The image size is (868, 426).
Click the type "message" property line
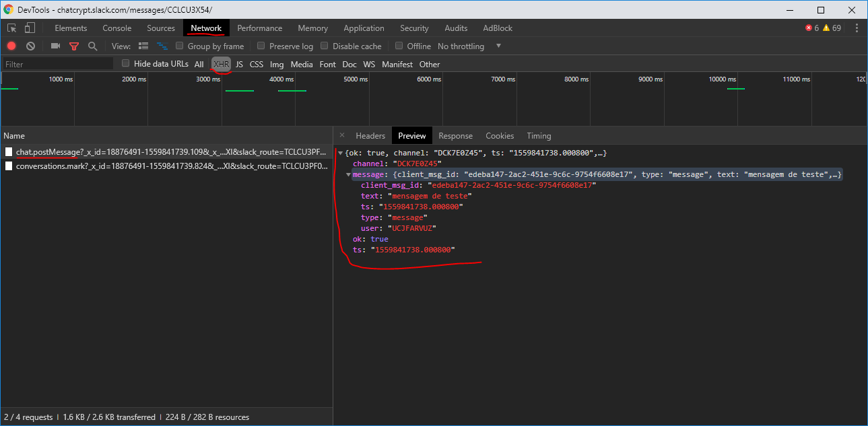pyautogui.click(x=394, y=217)
